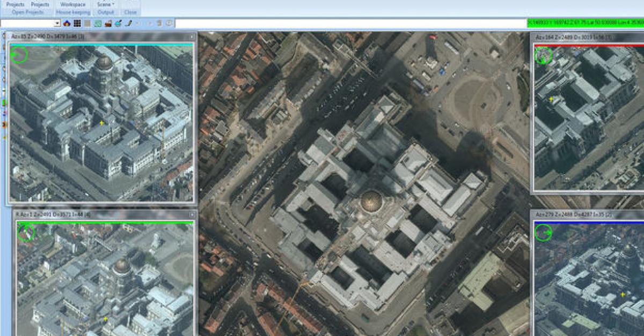Click the round gray info toolbar icon

coord(169,24)
